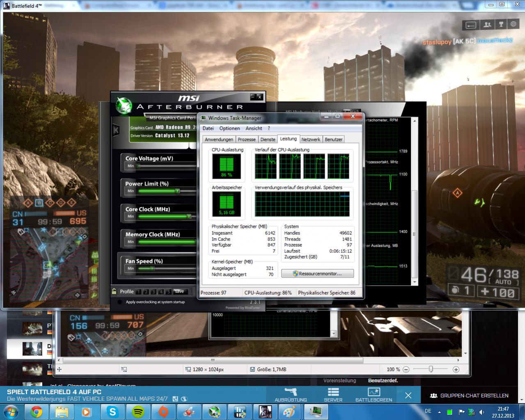Viewport: 525px width, 420px height.
Task: Switch to the Netzwerk tab
Action: [x=311, y=140]
